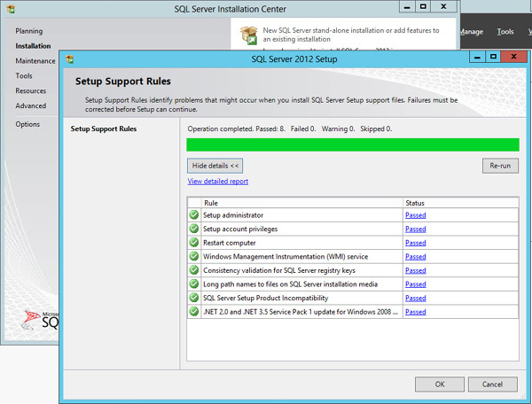
Task: Close the SQL Server 2012 Setup window
Action: (513, 57)
